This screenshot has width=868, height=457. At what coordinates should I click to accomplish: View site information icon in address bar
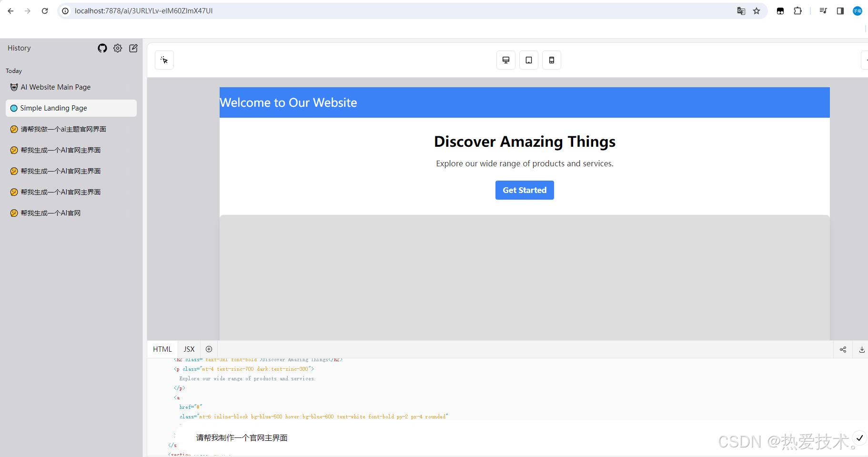(x=66, y=11)
